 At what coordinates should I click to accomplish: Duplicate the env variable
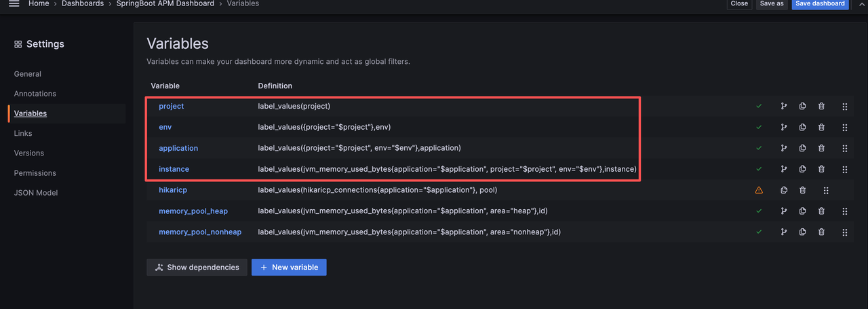pyautogui.click(x=802, y=127)
